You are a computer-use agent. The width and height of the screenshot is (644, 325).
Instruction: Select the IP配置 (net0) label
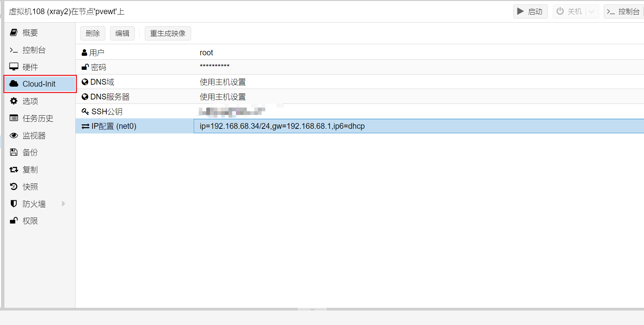pyautogui.click(x=114, y=126)
